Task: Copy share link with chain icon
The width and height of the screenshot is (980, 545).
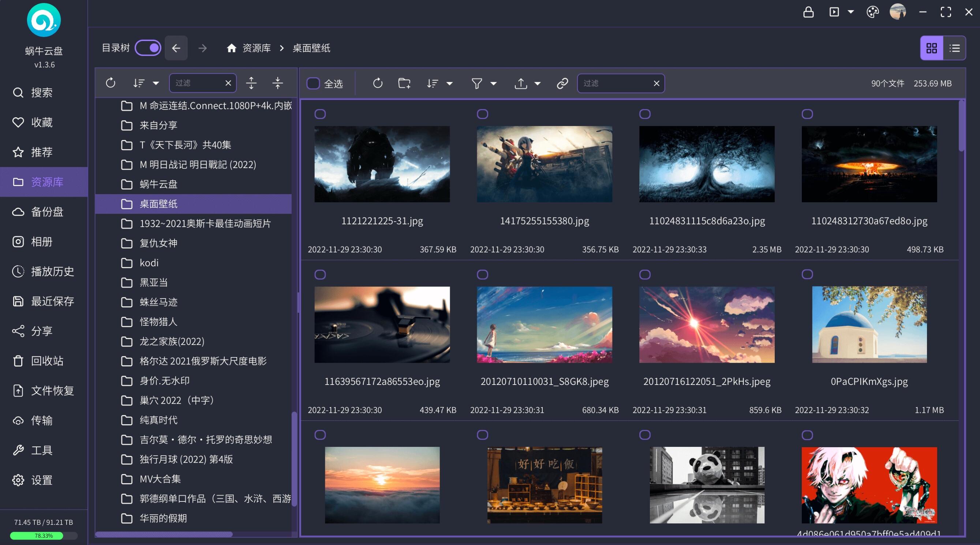Action: (562, 83)
